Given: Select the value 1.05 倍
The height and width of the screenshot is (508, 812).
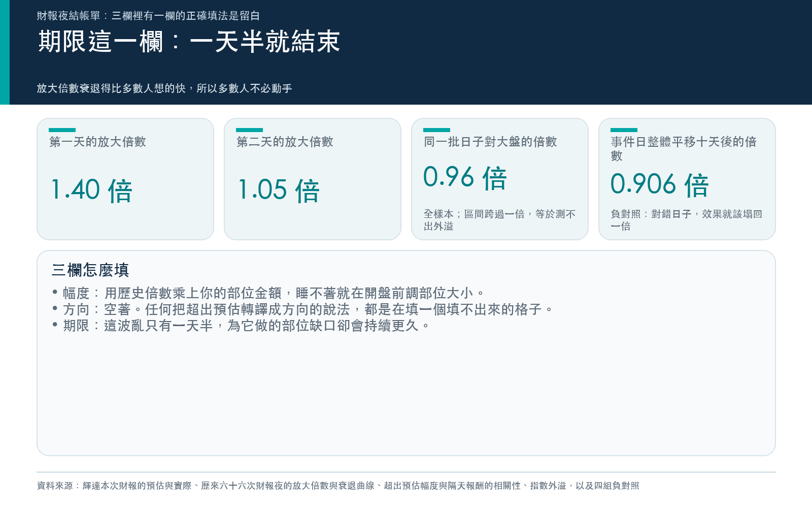Looking at the screenshot, I should [x=279, y=190].
